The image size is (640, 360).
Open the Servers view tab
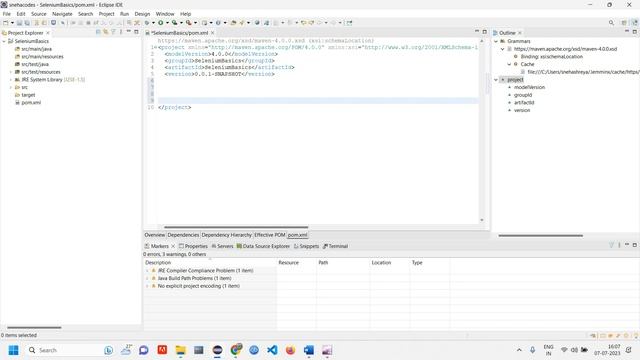222,246
